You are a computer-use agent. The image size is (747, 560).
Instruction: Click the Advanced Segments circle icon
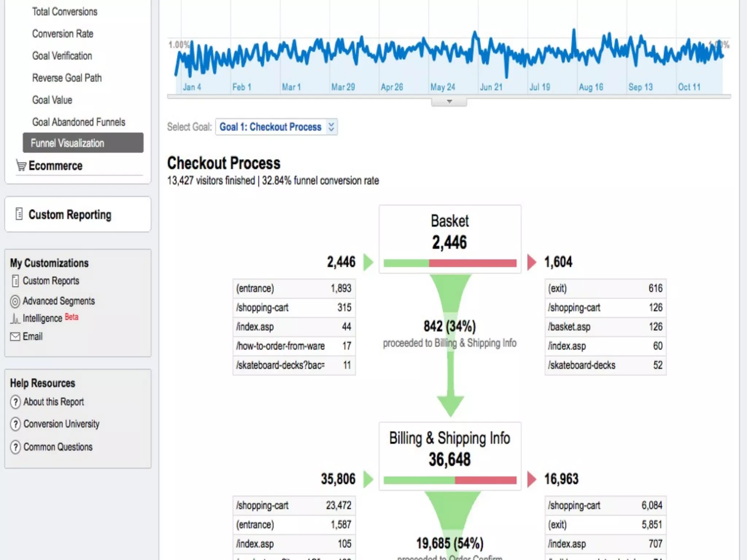coord(15,302)
